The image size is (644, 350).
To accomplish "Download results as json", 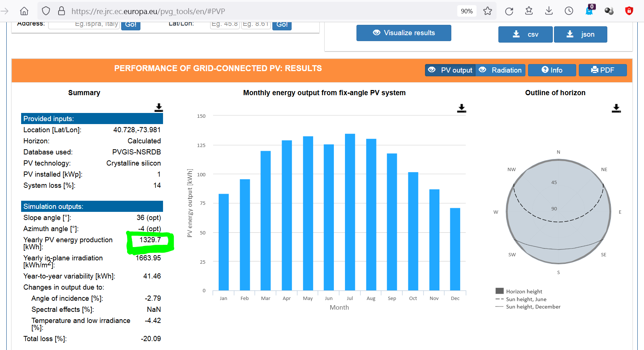I will 580,34.
